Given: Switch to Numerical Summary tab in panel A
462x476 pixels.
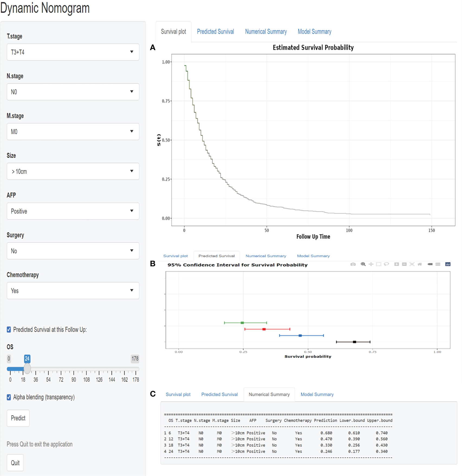Looking at the screenshot, I should click(266, 32).
